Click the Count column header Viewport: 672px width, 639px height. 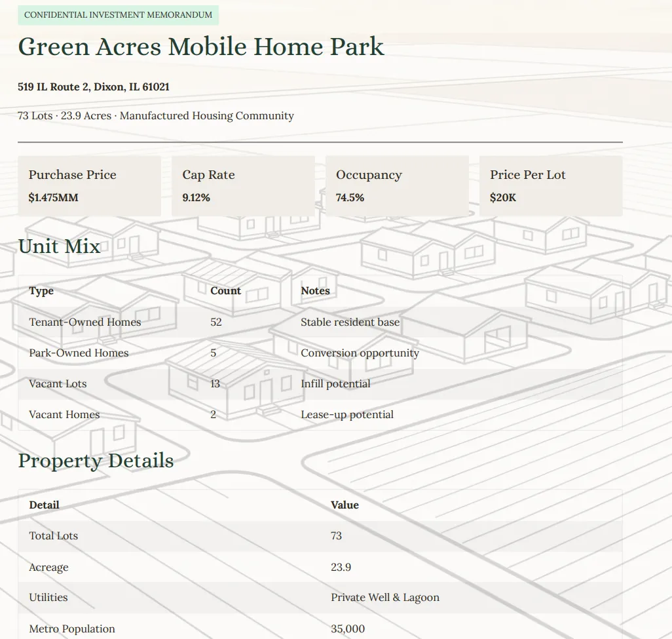point(226,291)
